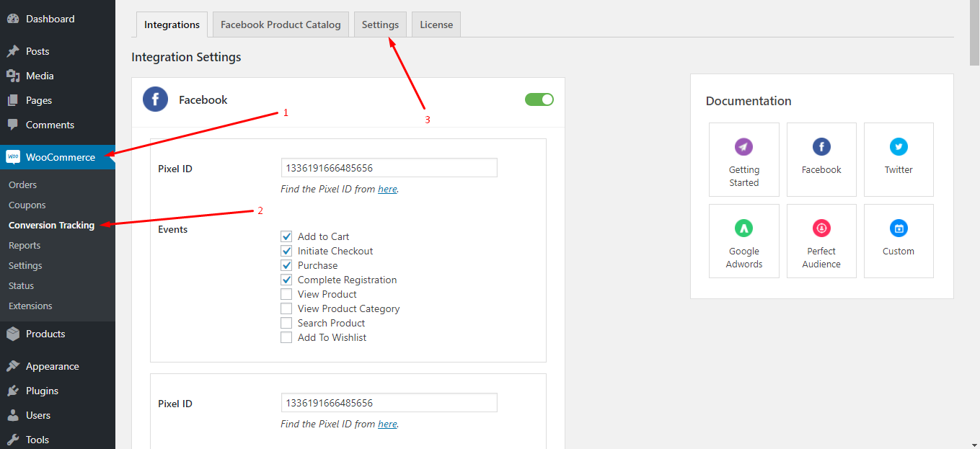Viewport: 980px width, 449px height.
Task: Check the Search Product event
Action: pos(286,323)
